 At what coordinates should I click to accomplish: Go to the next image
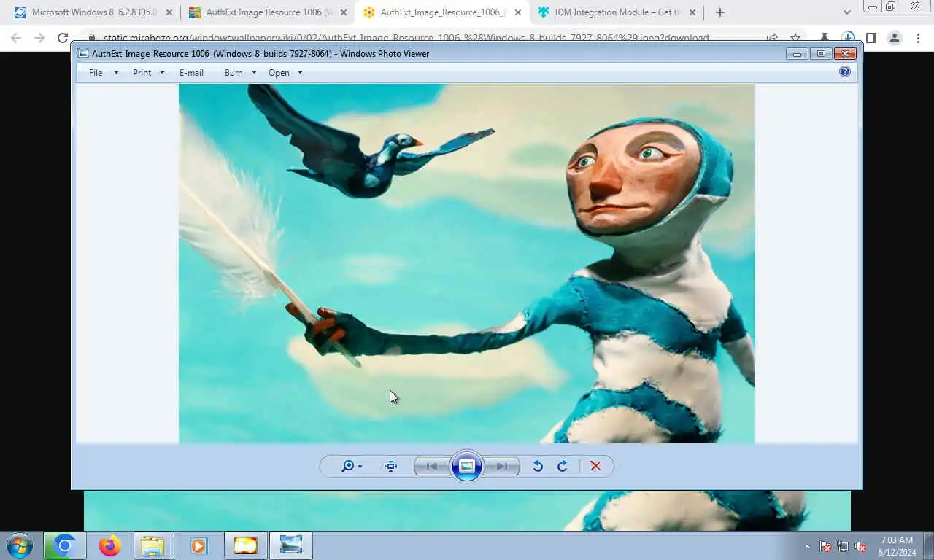coord(502,467)
